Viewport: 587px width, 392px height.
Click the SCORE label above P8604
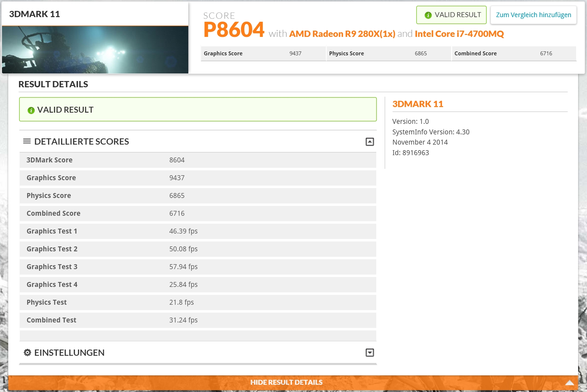219,15
